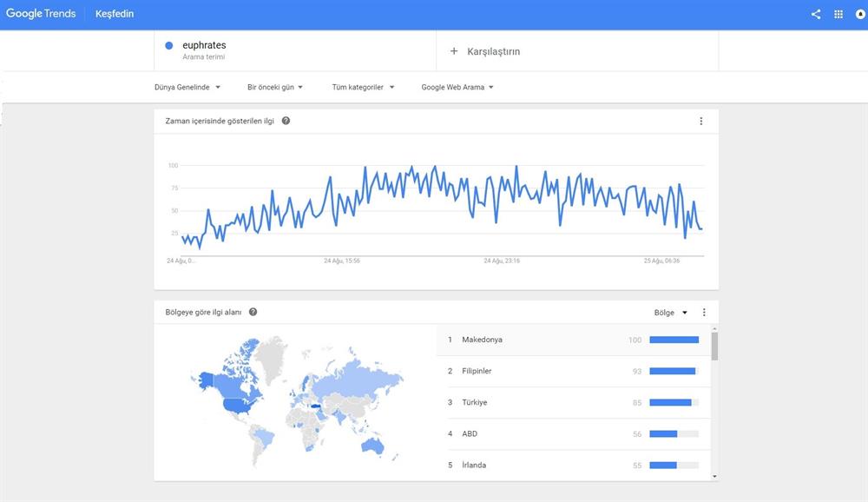Click the plus icon next to Karşılaştırın
Viewport: 868px width, 502px height.
(453, 51)
